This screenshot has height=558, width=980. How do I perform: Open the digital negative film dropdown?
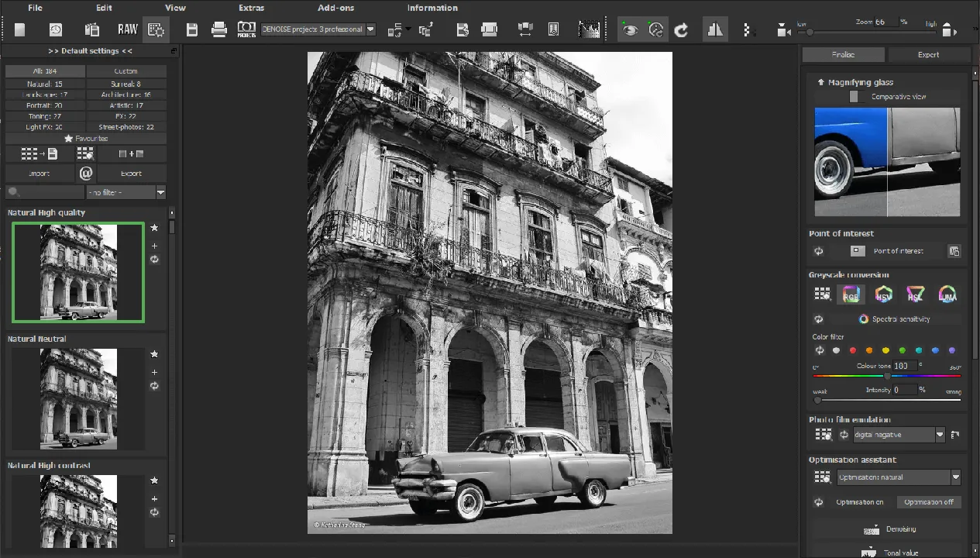click(x=899, y=435)
